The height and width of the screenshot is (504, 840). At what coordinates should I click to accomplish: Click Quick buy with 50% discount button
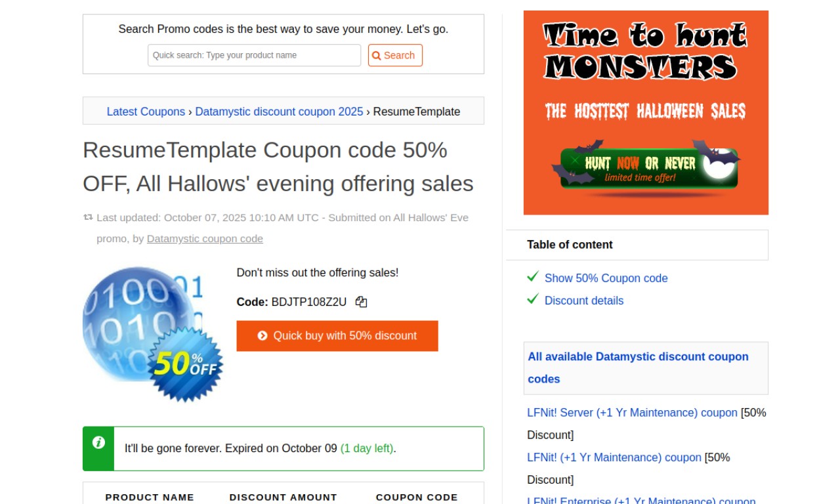337,336
